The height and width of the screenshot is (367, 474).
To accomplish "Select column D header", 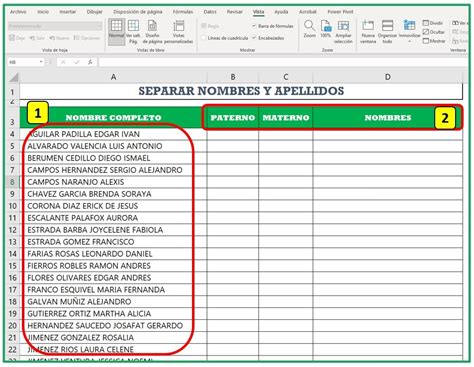I will point(388,77).
